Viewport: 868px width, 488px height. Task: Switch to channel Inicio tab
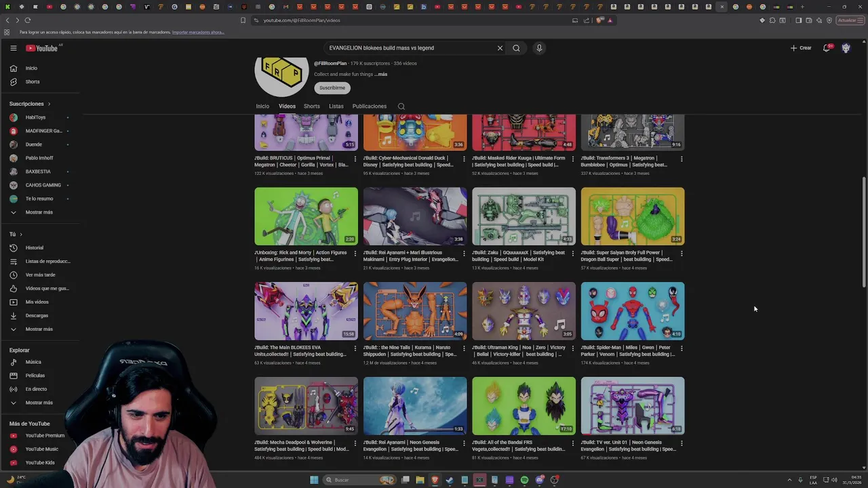point(262,106)
